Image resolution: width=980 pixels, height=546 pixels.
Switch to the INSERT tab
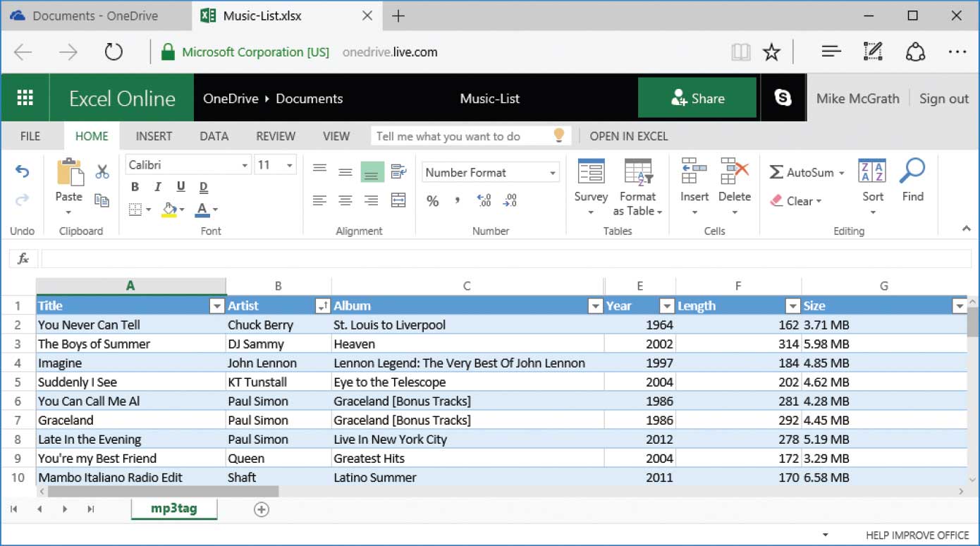coord(154,136)
